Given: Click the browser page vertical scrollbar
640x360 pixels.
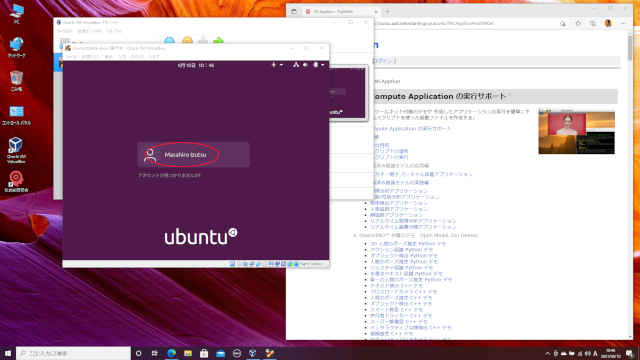Looking at the screenshot, I should coord(630,184).
